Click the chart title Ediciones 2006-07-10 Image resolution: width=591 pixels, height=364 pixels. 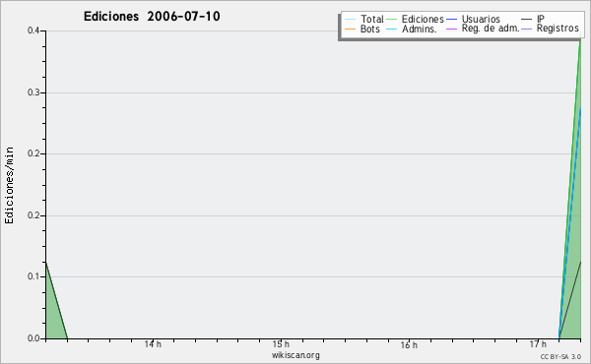(152, 17)
